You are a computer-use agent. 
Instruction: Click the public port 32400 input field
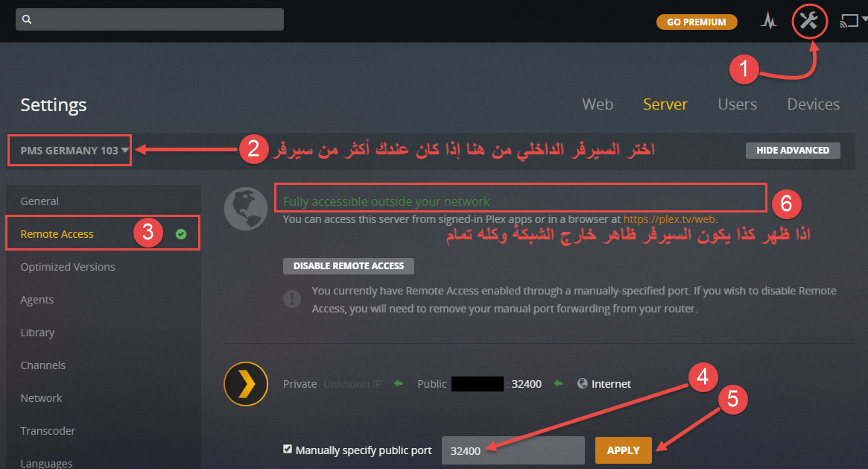pos(513,450)
